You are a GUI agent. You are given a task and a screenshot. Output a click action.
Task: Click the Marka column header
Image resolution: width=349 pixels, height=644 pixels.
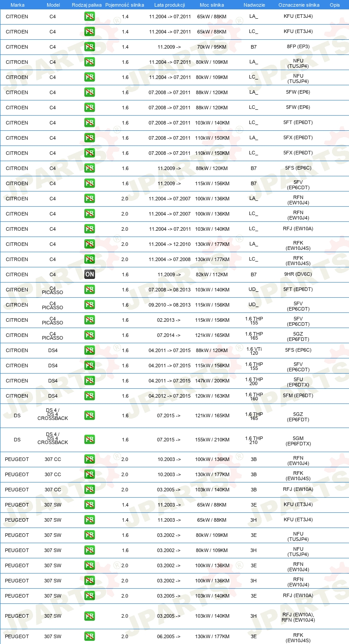(17, 5)
